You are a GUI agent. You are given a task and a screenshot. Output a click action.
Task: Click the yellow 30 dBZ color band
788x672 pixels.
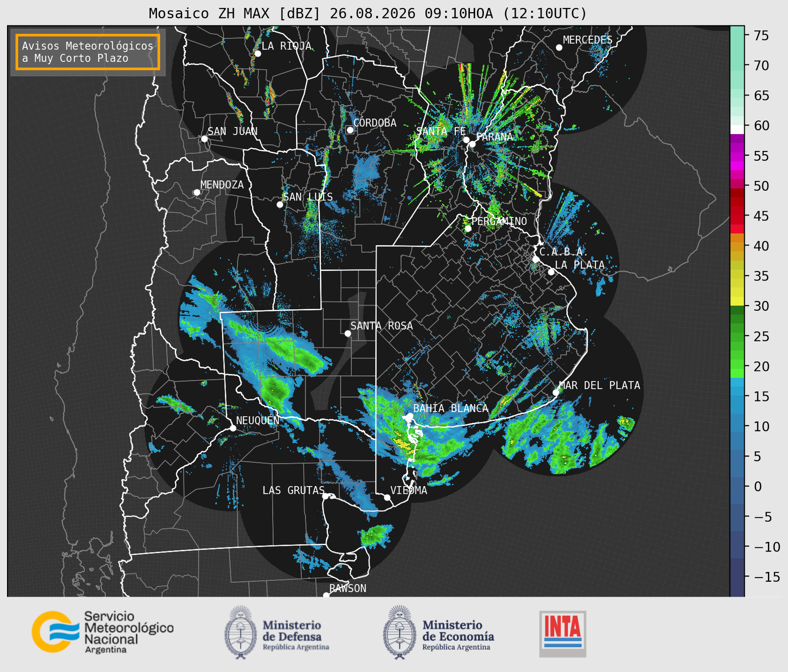point(737,301)
